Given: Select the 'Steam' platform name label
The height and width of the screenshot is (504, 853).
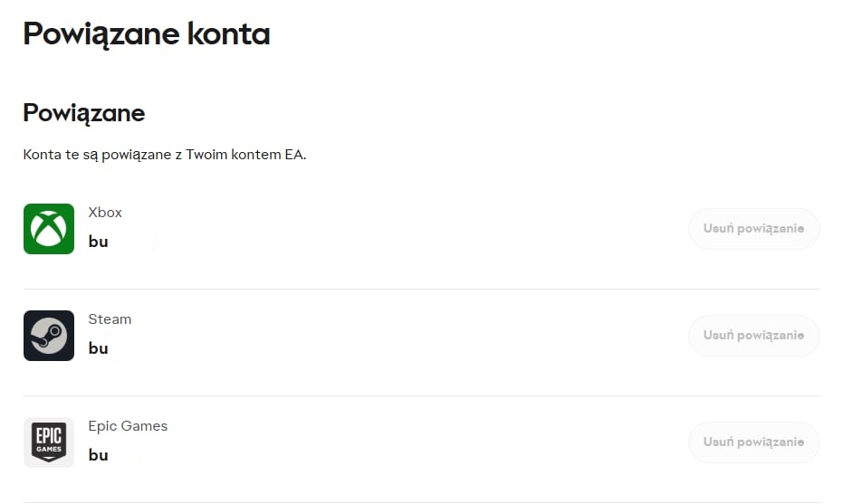Looking at the screenshot, I should (110, 319).
